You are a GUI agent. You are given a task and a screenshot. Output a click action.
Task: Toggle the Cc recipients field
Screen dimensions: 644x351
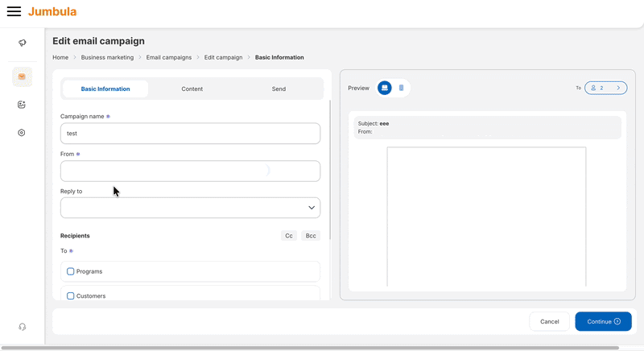tap(289, 236)
